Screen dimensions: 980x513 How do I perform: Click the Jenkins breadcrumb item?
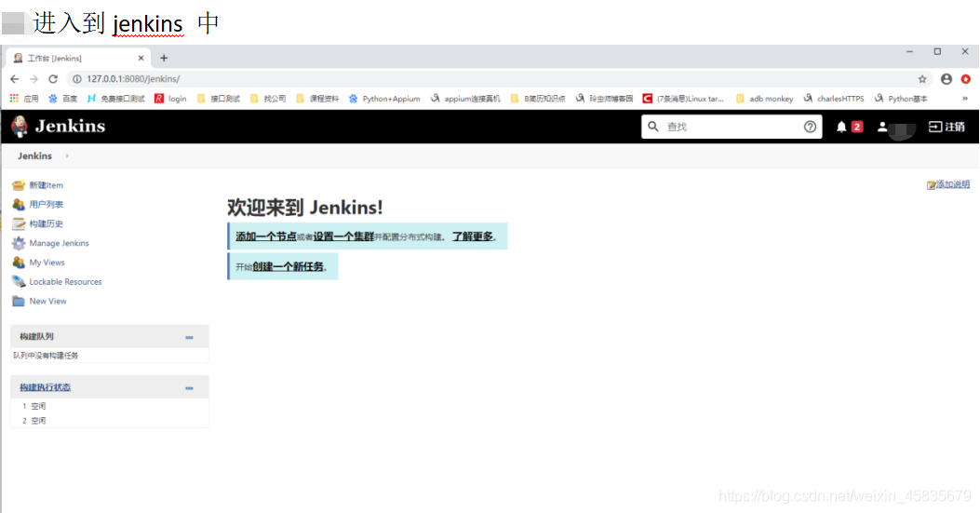point(35,155)
